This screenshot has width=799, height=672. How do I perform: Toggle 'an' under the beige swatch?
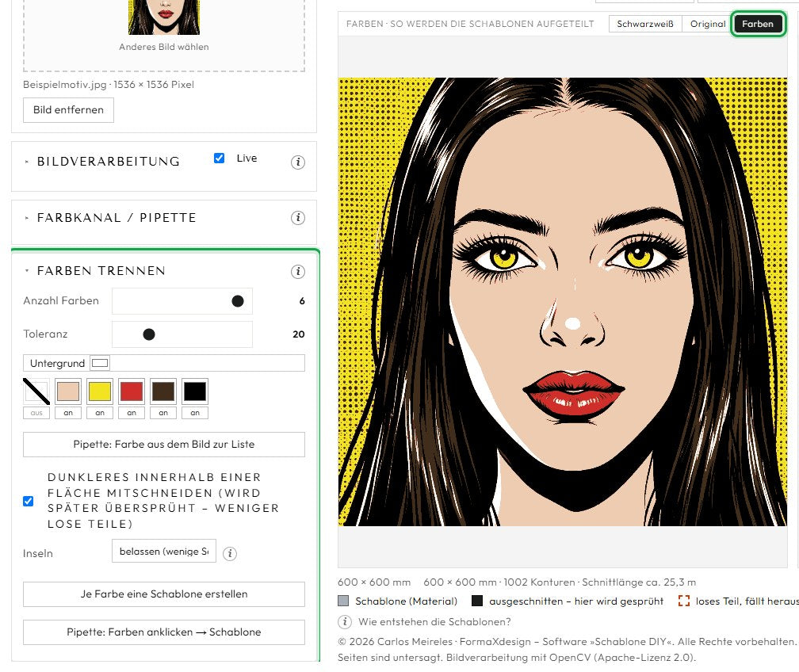[x=68, y=413]
